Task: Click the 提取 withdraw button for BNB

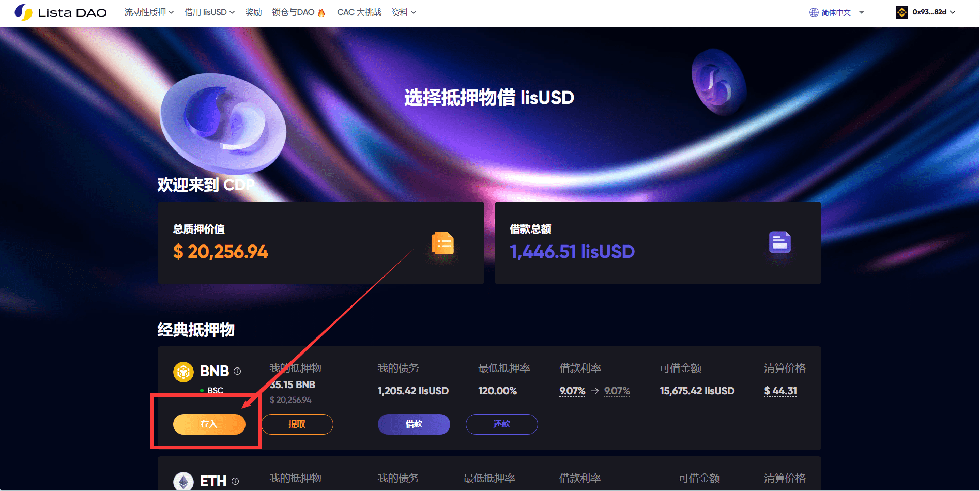Action: 297,424
